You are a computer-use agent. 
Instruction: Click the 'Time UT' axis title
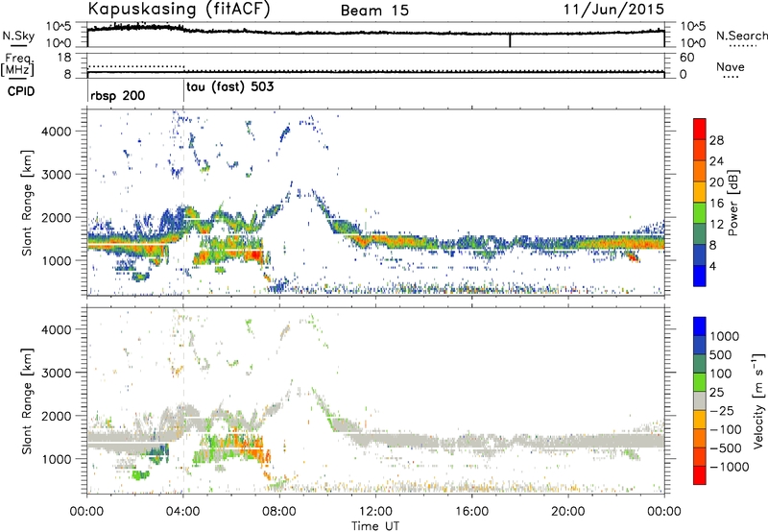click(375, 526)
